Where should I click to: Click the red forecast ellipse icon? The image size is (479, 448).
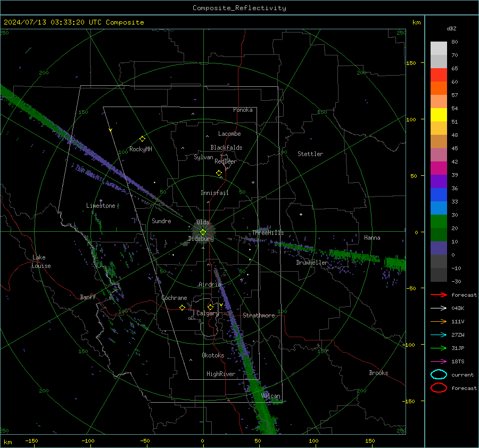[439, 388]
